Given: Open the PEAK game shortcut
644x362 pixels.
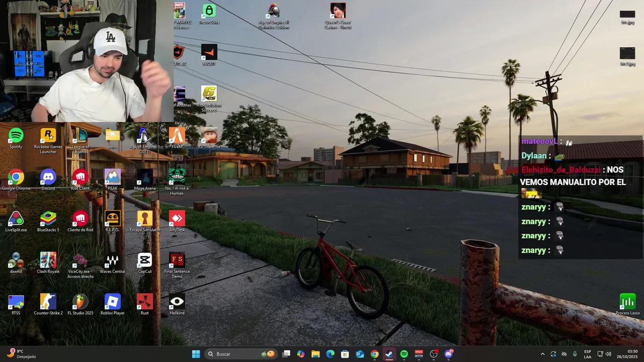Looking at the screenshot, I should (112, 180).
